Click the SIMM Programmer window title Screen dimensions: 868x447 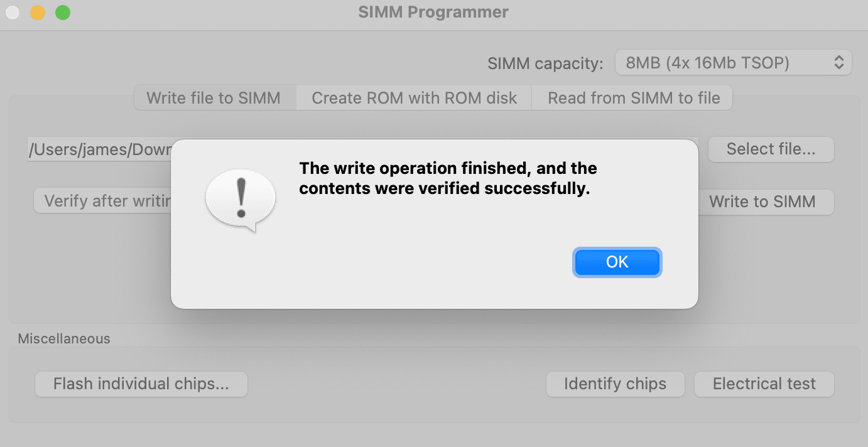(x=433, y=13)
